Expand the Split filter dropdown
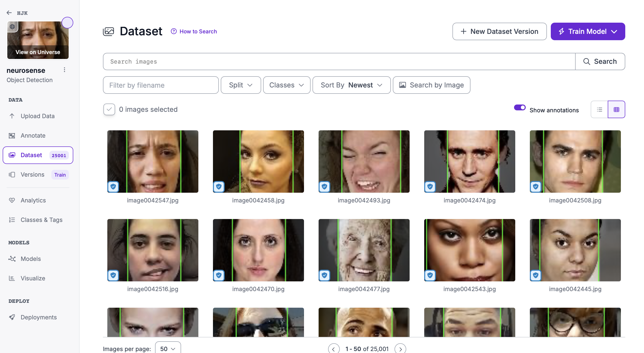This screenshot has width=644, height=353. [241, 85]
